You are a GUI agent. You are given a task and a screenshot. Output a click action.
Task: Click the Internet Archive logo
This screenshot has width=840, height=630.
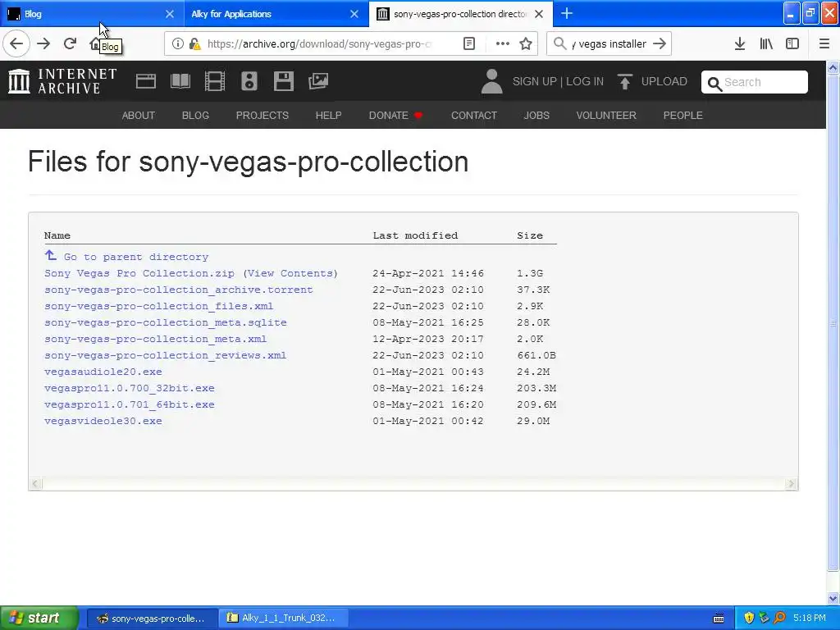point(62,81)
